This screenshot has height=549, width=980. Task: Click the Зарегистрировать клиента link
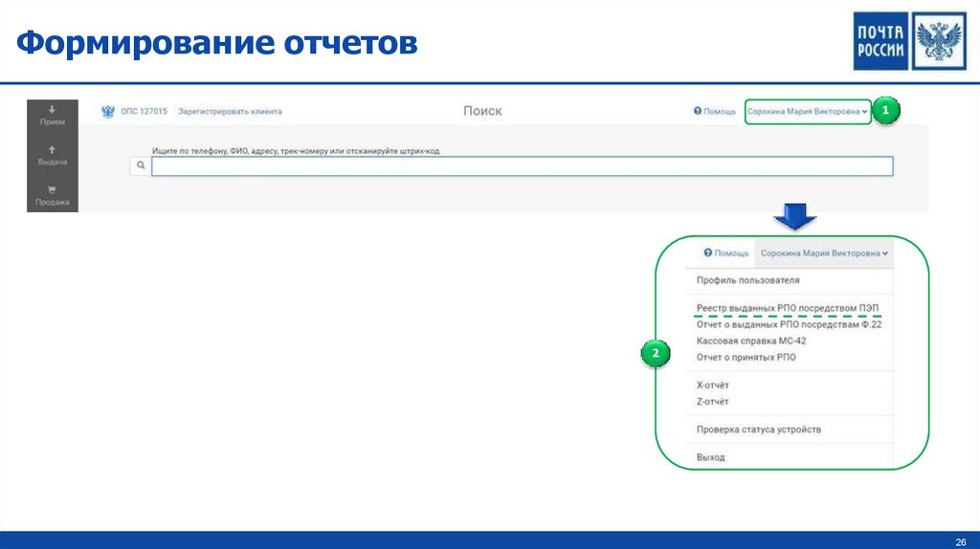coord(230,112)
